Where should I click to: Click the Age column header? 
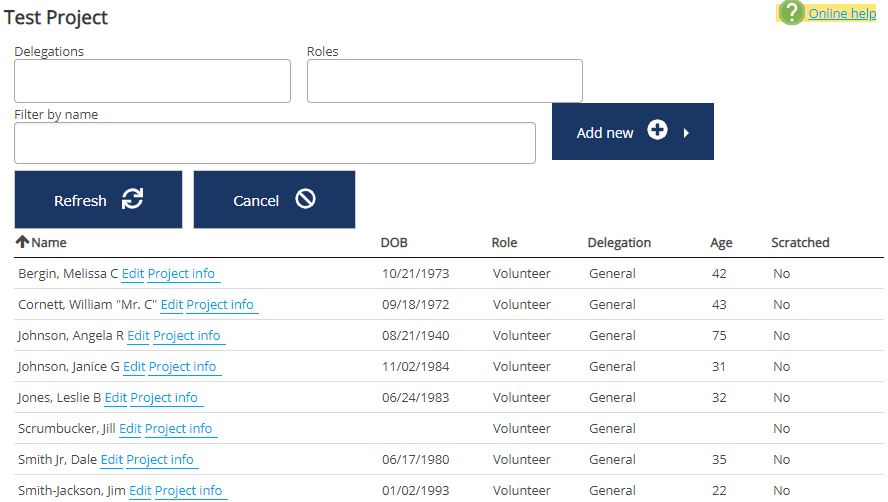point(721,242)
